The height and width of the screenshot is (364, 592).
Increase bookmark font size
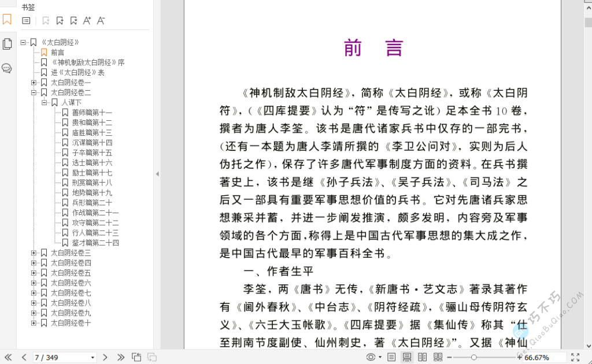pyautogui.click(x=87, y=21)
